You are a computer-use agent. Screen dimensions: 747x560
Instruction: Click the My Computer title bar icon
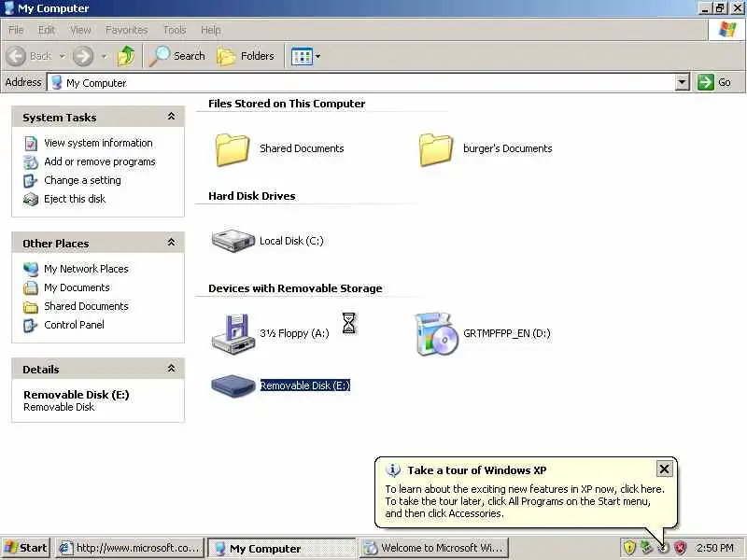8,8
